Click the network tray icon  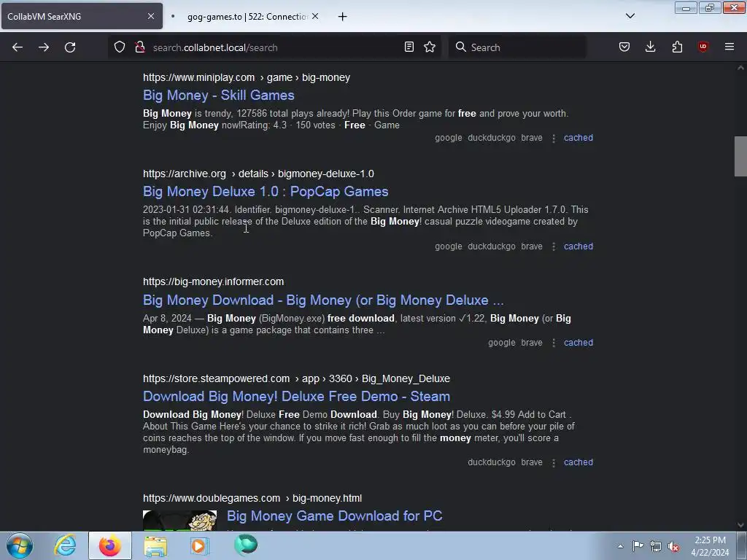pyautogui.click(x=656, y=546)
